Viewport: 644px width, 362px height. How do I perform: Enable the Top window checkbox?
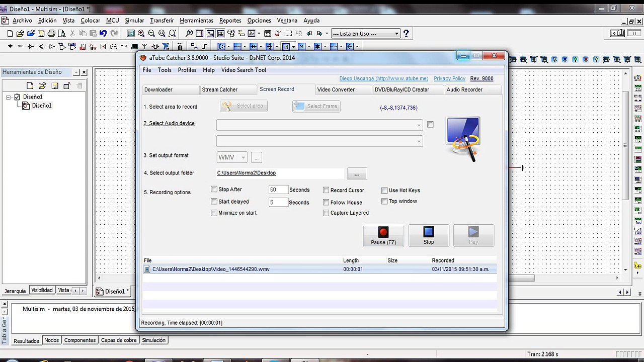pyautogui.click(x=384, y=201)
